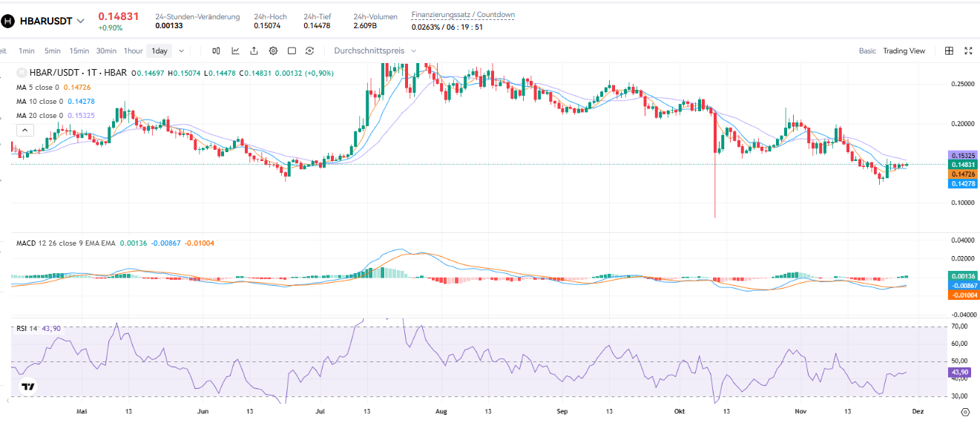Image resolution: width=980 pixels, height=423 pixels.
Task: Choose the 5min interval
Action: [52, 51]
